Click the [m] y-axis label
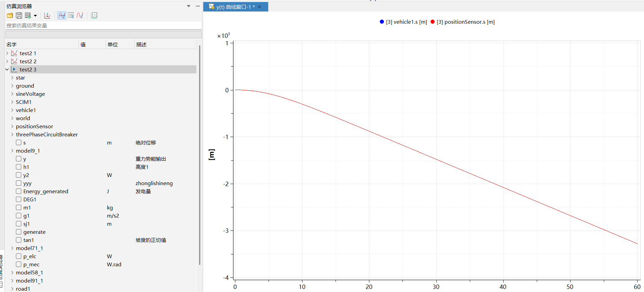Viewport: 644px width, 292px height. click(212, 155)
